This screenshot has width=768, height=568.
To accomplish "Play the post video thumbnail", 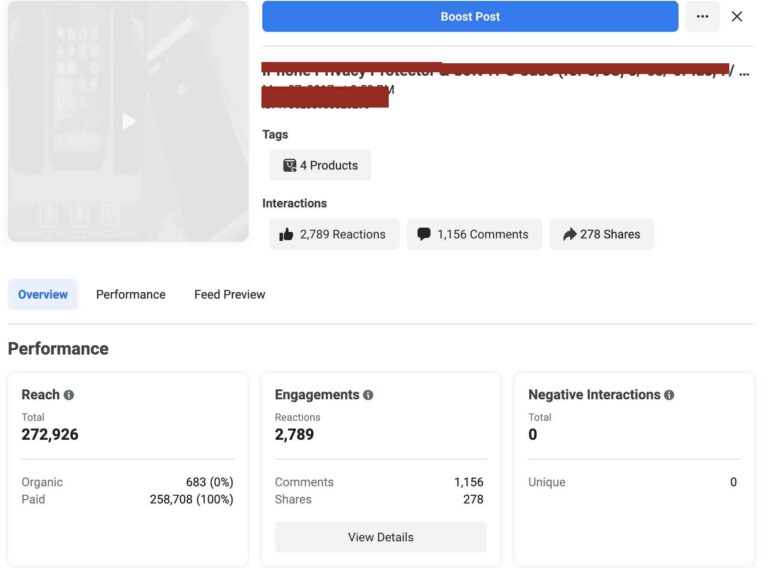I will [128, 121].
